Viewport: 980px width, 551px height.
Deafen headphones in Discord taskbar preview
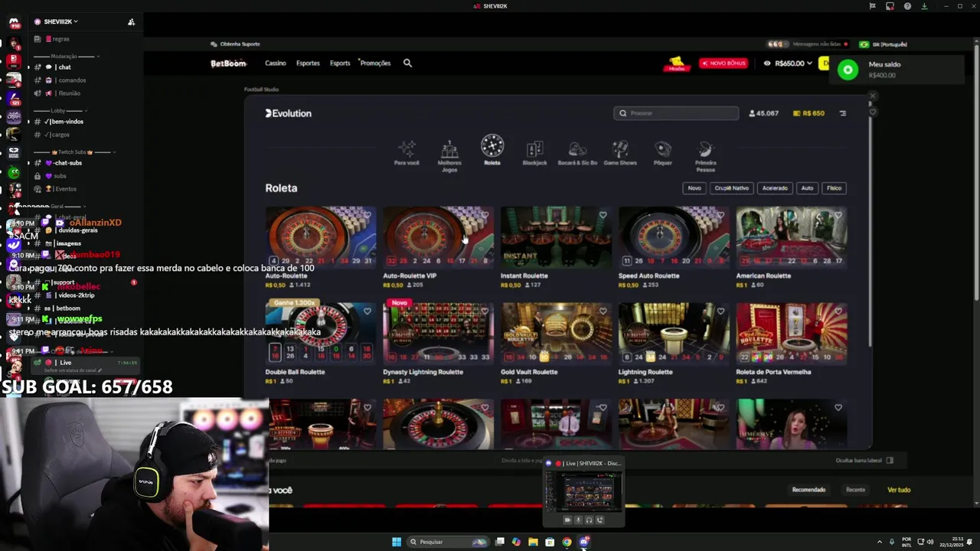pos(589,520)
